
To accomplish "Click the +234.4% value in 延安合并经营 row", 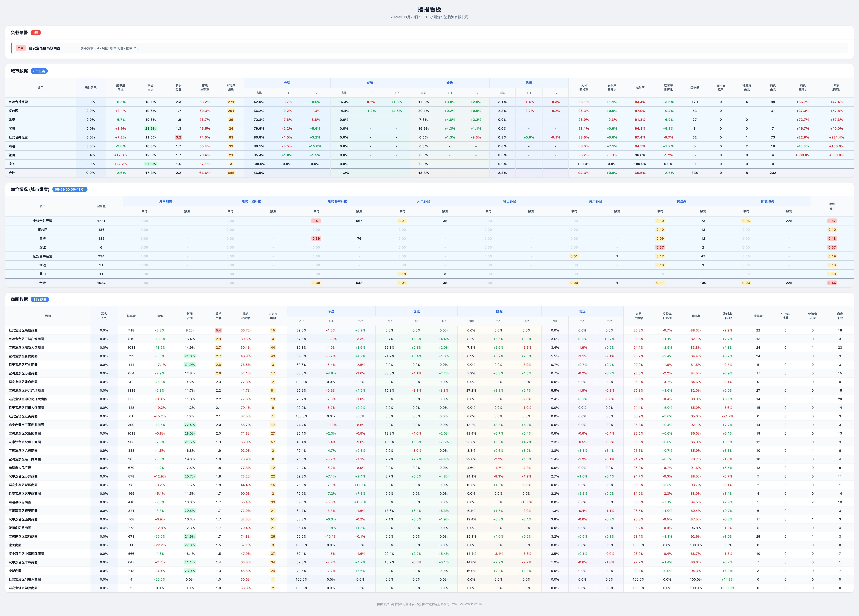I will [x=836, y=137].
